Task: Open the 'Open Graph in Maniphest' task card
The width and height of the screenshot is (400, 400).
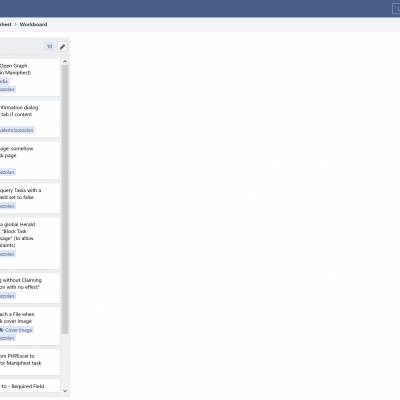Action: (30, 78)
